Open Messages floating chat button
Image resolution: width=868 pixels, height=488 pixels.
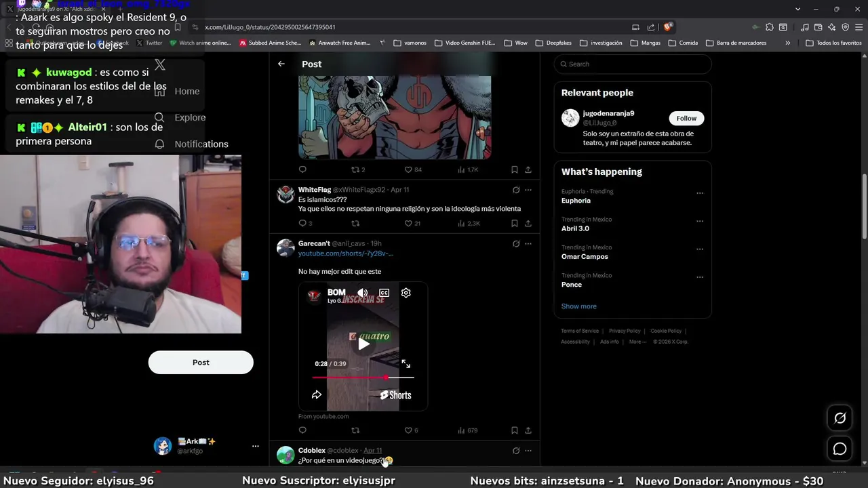coord(840,449)
